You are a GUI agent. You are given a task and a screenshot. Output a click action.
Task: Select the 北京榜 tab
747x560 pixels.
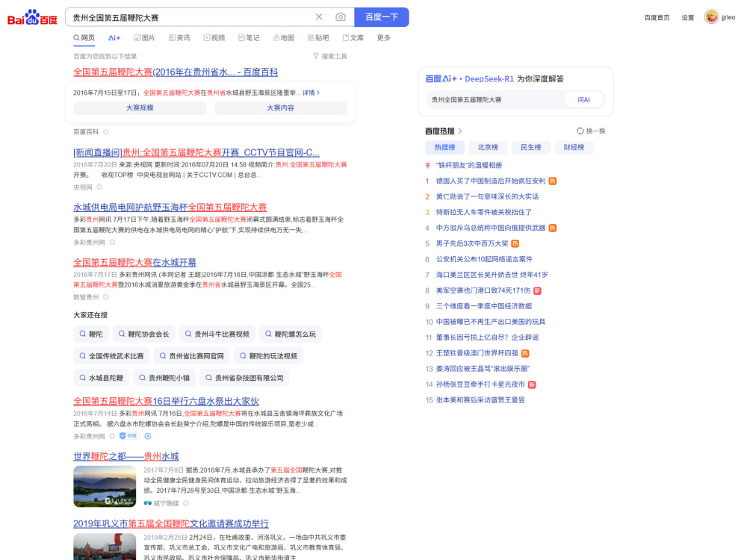click(x=488, y=148)
